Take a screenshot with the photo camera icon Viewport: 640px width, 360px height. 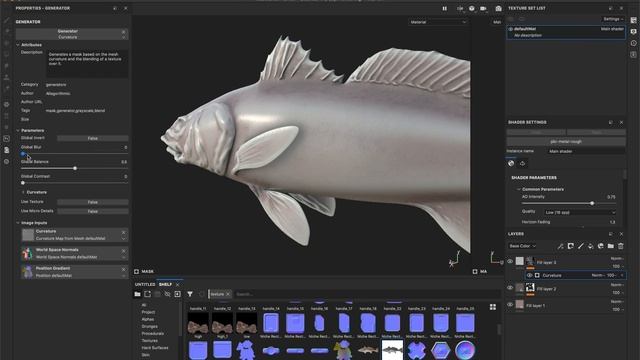tap(498, 9)
